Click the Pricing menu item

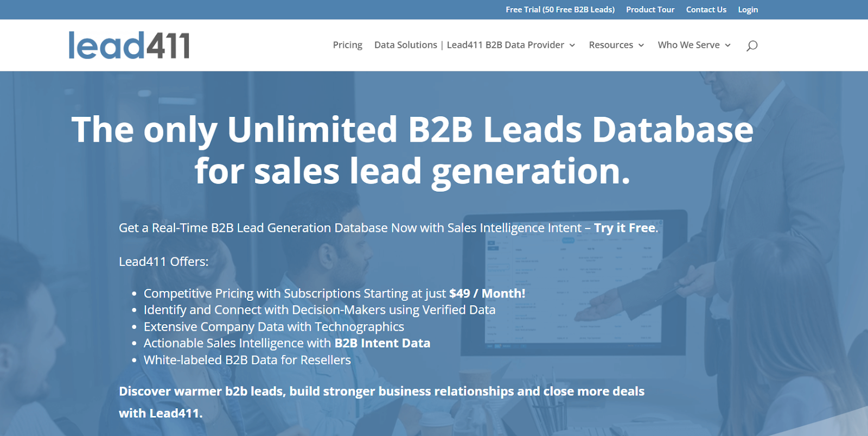[347, 45]
